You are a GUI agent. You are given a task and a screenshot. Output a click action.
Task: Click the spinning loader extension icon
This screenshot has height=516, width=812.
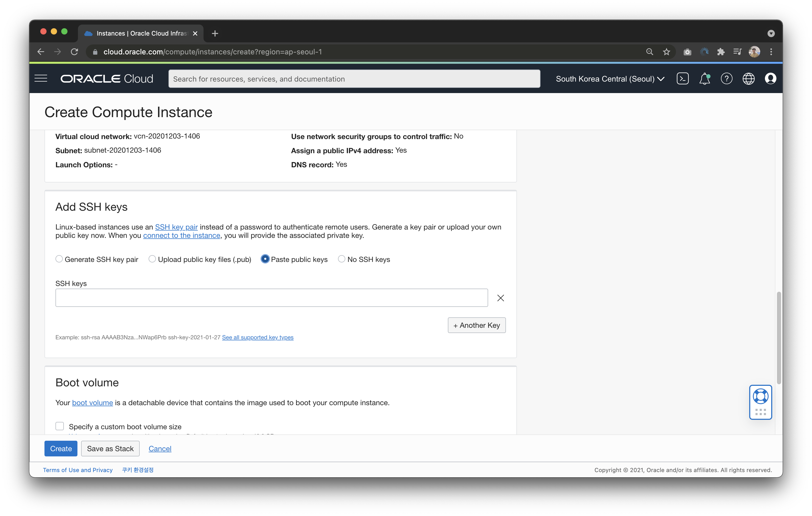click(x=704, y=51)
